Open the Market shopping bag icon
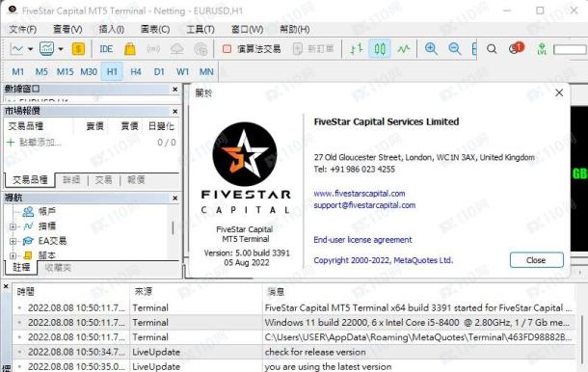 (x=130, y=49)
